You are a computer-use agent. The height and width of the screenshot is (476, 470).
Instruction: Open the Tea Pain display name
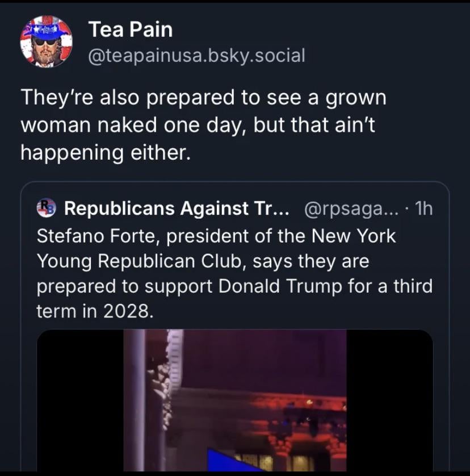[x=131, y=31]
